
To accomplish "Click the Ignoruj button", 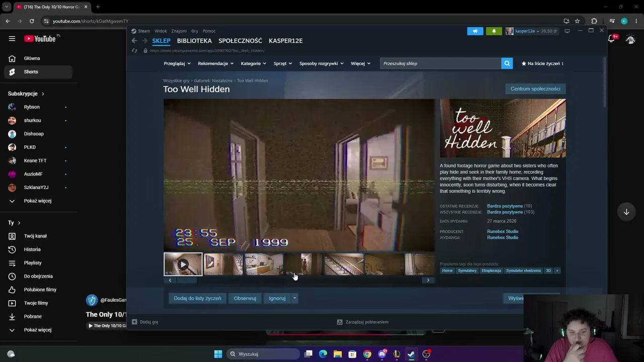I will tap(277, 298).
